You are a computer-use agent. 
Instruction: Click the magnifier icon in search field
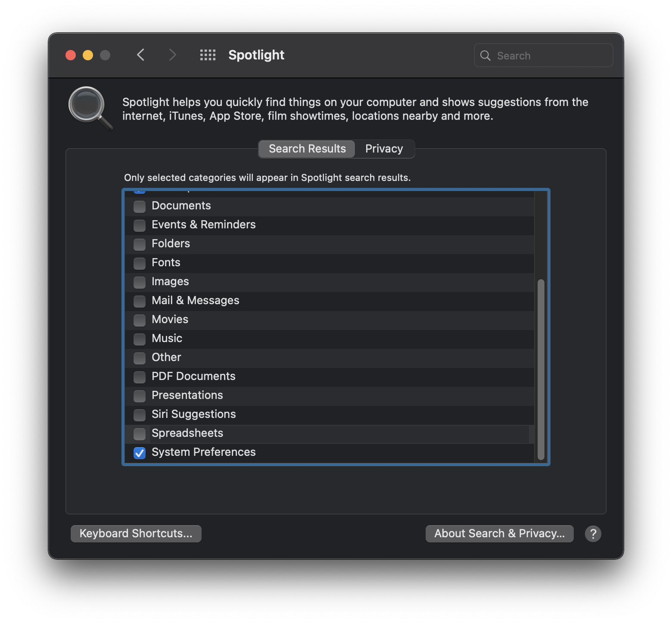click(485, 56)
